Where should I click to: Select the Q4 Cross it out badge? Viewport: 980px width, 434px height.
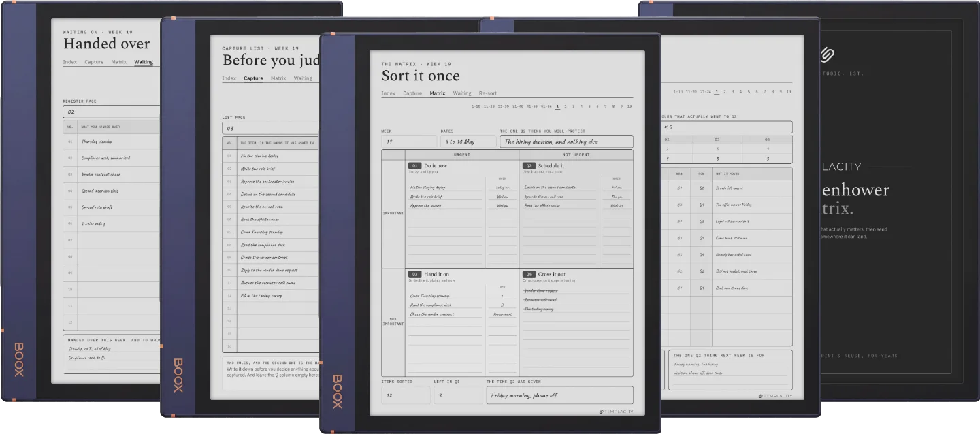point(529,274)
